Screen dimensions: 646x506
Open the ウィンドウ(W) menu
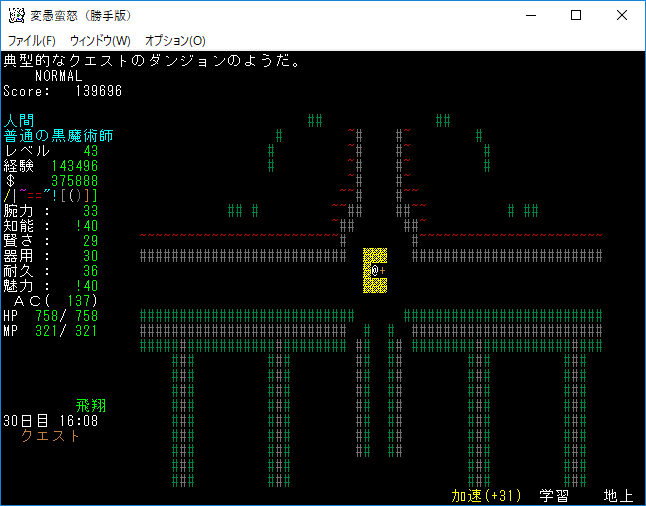tap(100, 41)
